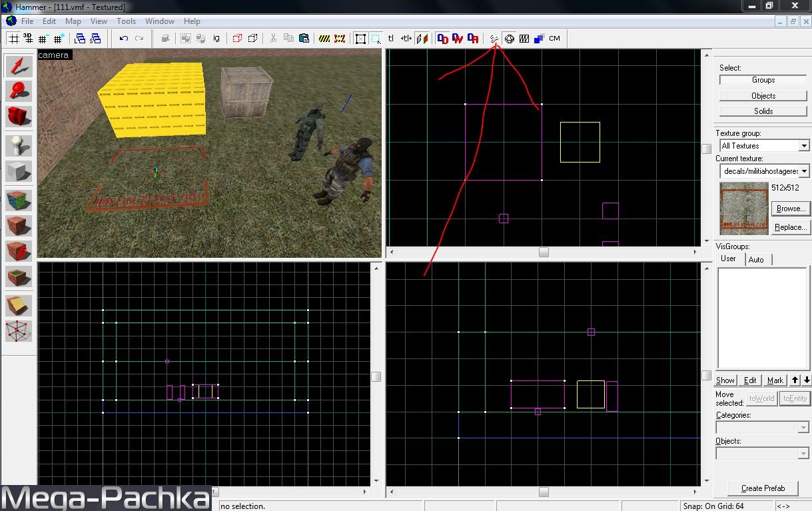Viewport: 812px width, 511px height.
Task: Select the Vertex Manipulation tool
Action: pyautogui.click(x=19, y=331)
